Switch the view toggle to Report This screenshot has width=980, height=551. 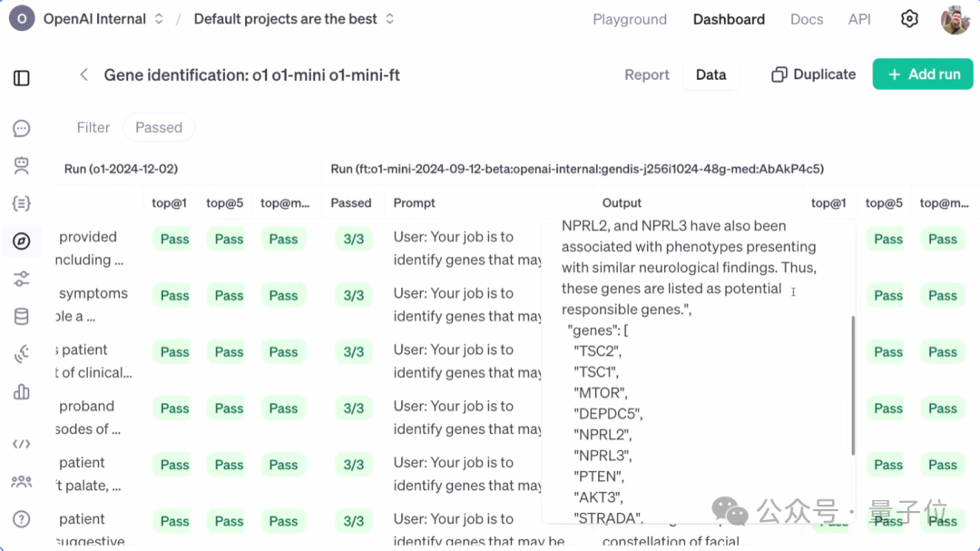point(647,75)
